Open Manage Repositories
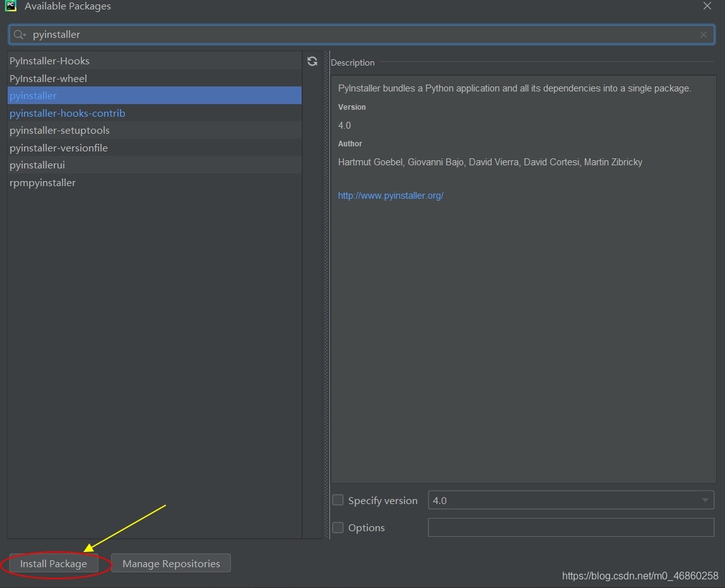The width and height of the screenshot is (725, 588). click(x=171, y=563)
